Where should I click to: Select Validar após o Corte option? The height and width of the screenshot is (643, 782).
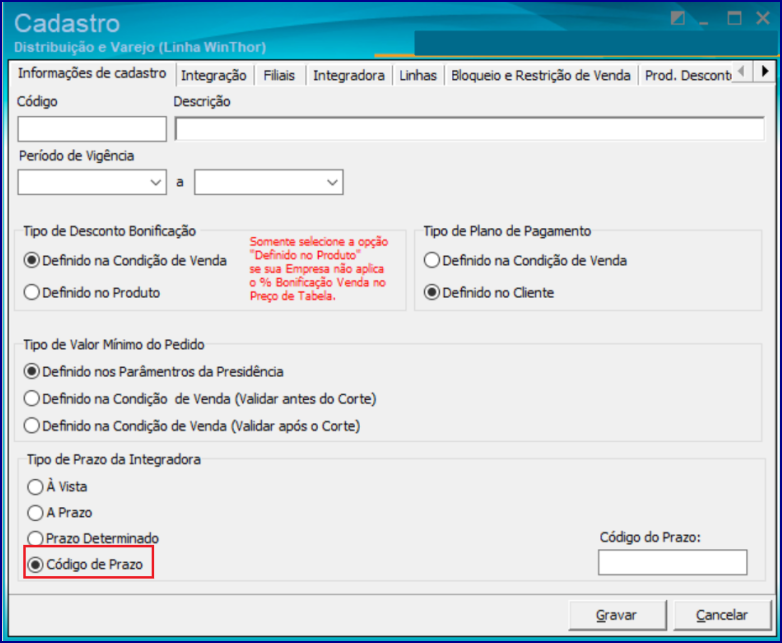[x=192, y=426]
